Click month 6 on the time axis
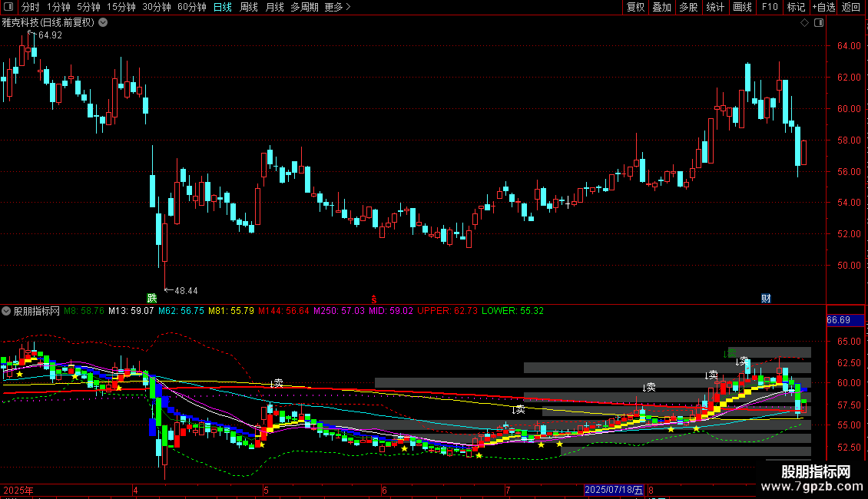 (384, 490)
